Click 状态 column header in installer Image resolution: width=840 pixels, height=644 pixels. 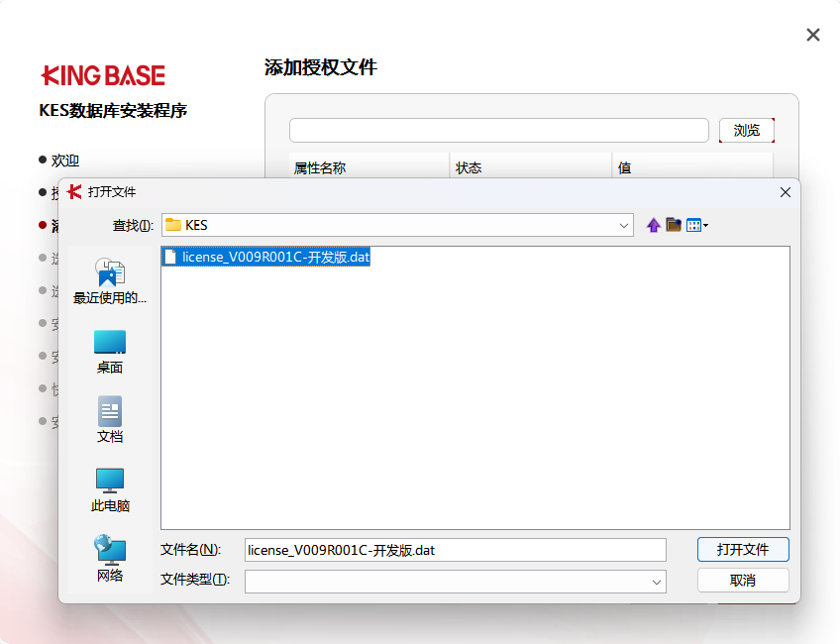tap(531, 167)
